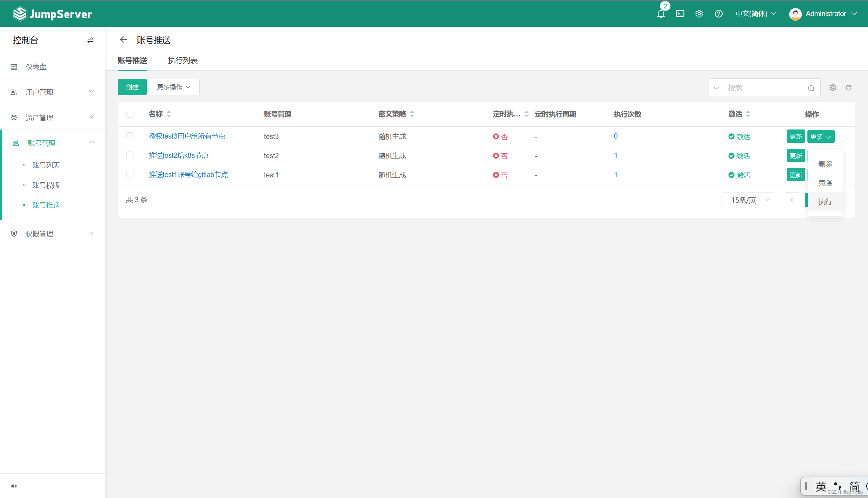Refresh the table with the reload icon
Screen dimensions: 868x498
point(848,88)
